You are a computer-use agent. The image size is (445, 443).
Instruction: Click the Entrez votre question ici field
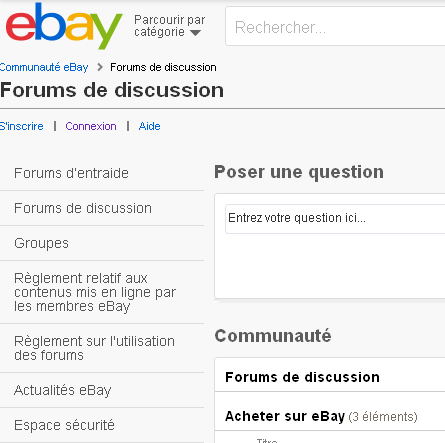pos(335,219)
